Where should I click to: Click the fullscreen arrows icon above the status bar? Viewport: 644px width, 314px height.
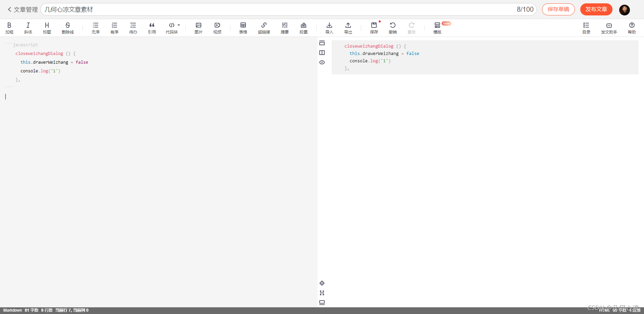tap(322, 293)
